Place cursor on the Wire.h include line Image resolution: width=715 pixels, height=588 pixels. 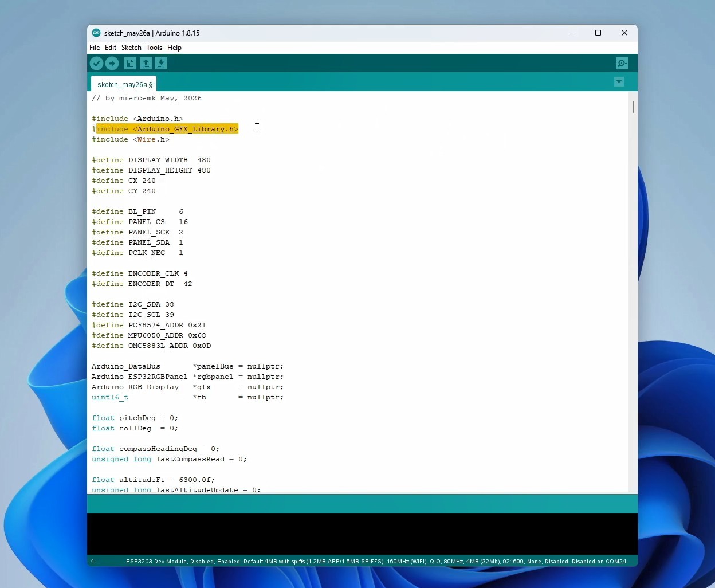[x=131, y=139]
